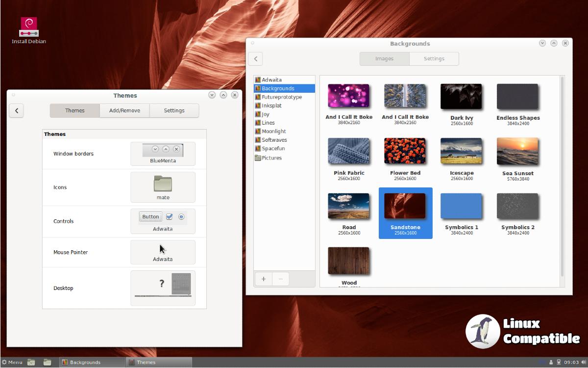Open the Install Debian desktop icon
The image size is (588, 368).
click(29, 28)
